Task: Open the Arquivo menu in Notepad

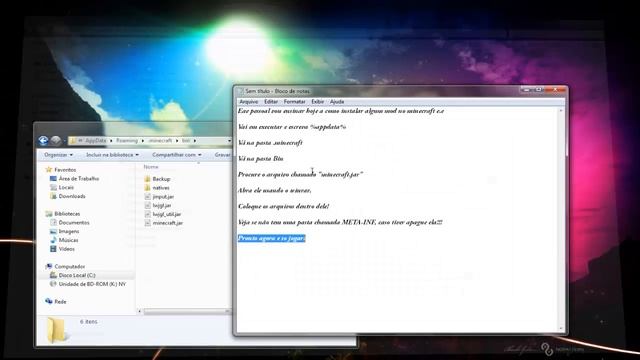Action: pos(249,102)
